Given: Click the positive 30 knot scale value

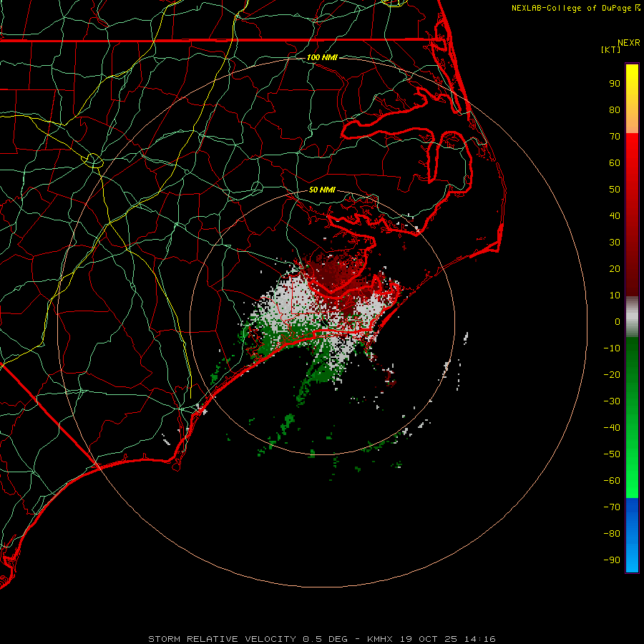Looking at the screenshot, I should click(x=615, y=243).
